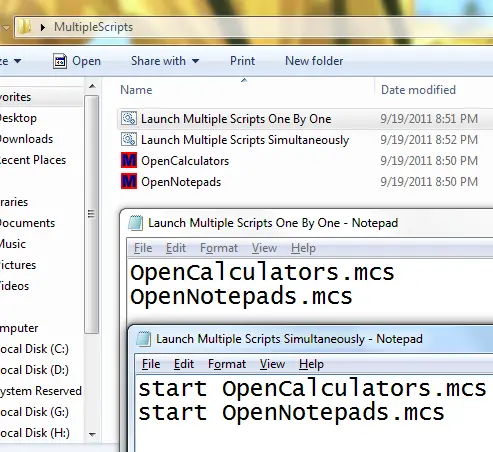The width and height of the screenshot is (493, 452).
Task: Select Libraries in the navigation pane
Action: [14, 202]
